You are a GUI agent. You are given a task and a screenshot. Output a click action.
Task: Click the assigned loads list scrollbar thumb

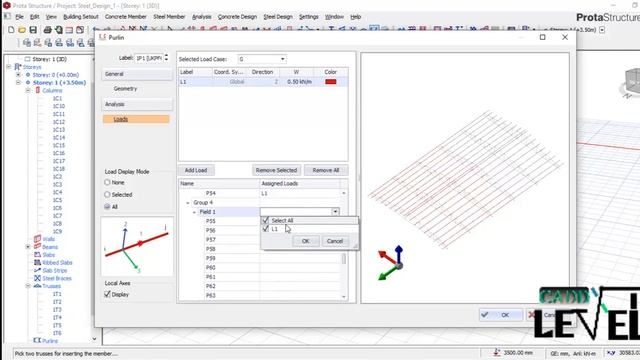point(344,259)
